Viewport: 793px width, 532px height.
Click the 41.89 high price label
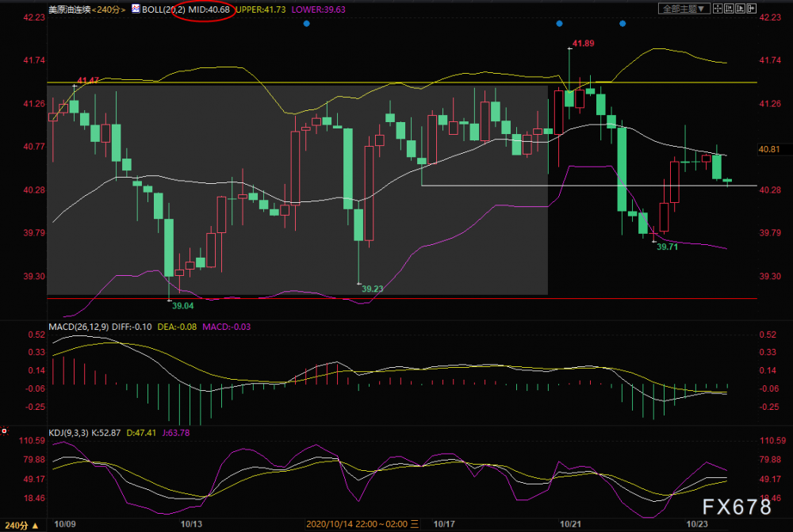[583, 44]
